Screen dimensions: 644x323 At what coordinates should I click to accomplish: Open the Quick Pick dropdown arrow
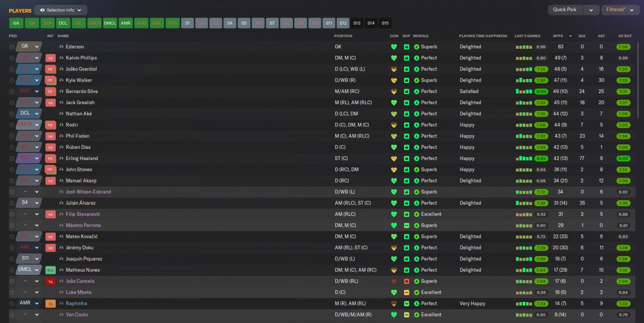(x=591, y=10)
